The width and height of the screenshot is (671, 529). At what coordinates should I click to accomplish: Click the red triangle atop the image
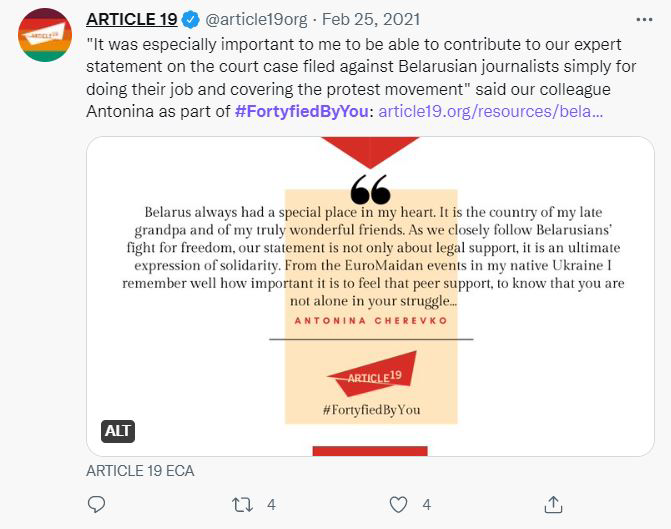pyautogui.click(x=370, y=152)
